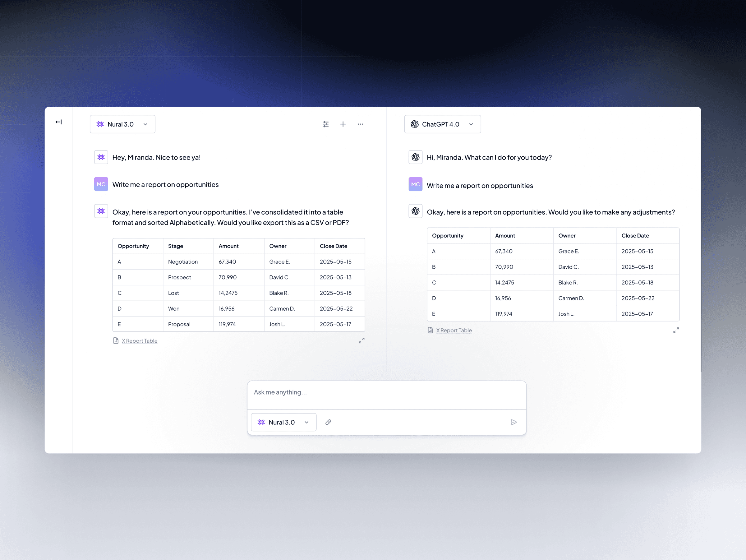Screen dimensions: 746x560
Task: Open the three-dot more options menu
Action: coord(360,124)
